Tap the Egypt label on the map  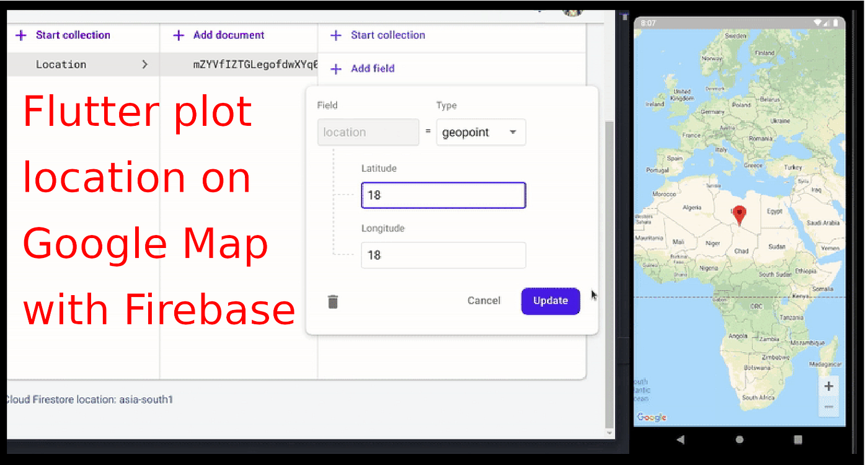[775, 211]
